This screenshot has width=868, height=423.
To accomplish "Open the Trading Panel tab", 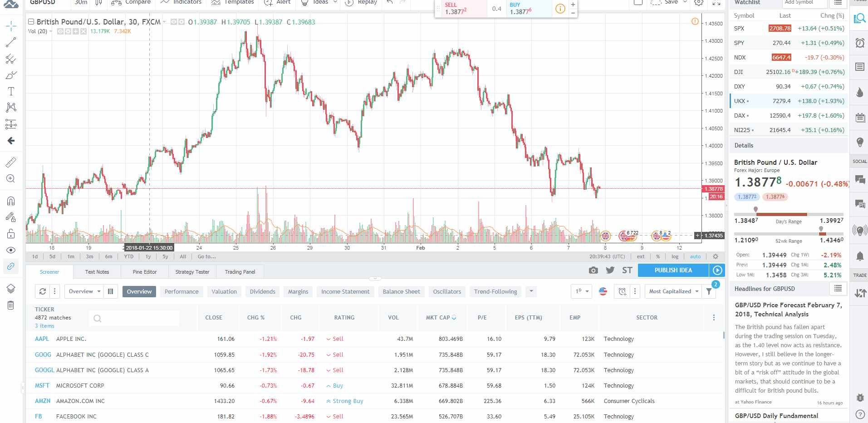I will [x=240, y=272].
